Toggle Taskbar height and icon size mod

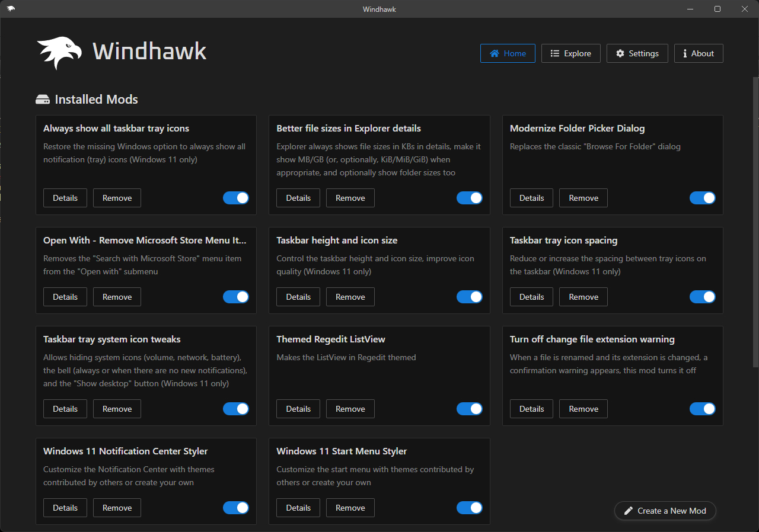pos(470,297)
